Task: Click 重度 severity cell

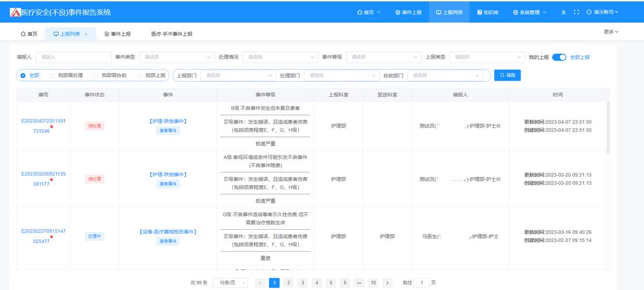Action: pyautogui.click(x=265, y=258)
